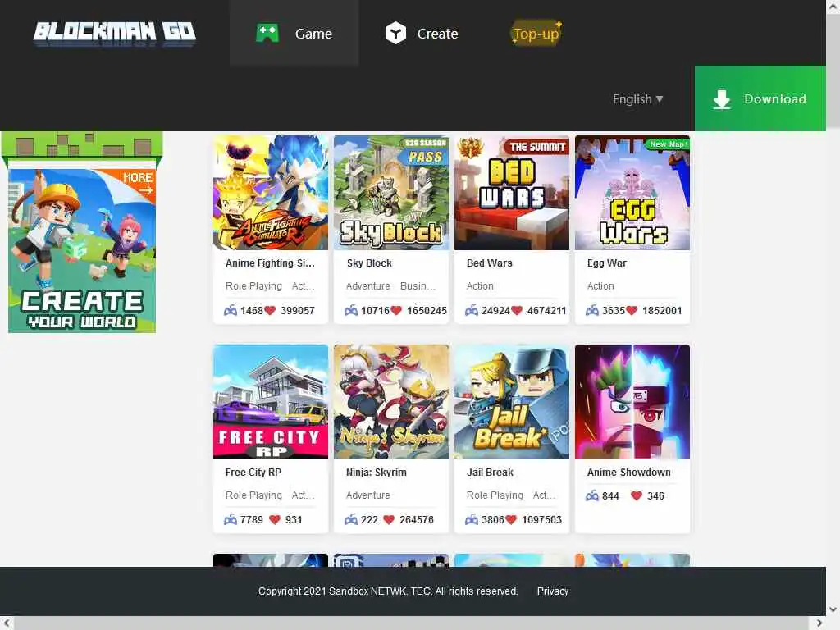
Task: Click the green Download button
Action: [x=760, y=98]
